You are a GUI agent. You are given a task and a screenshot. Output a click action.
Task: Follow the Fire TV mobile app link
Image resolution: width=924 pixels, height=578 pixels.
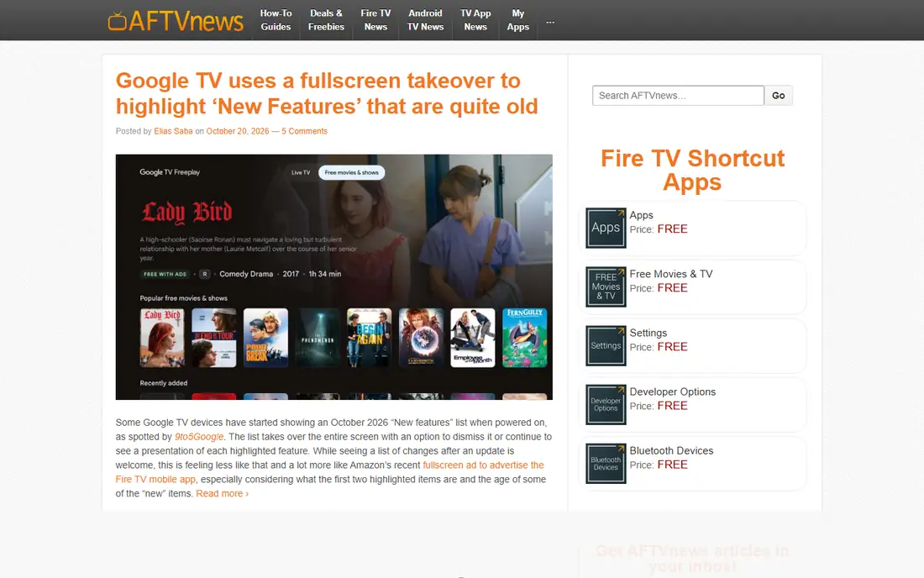pyautogui.click(x=155, y=479)
